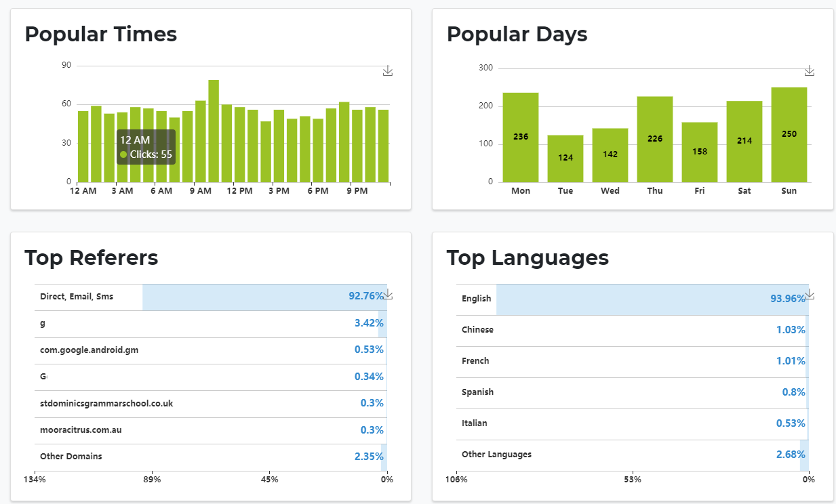
Task: Click the tallest bar in Popular Times
Action: point(214,131)
